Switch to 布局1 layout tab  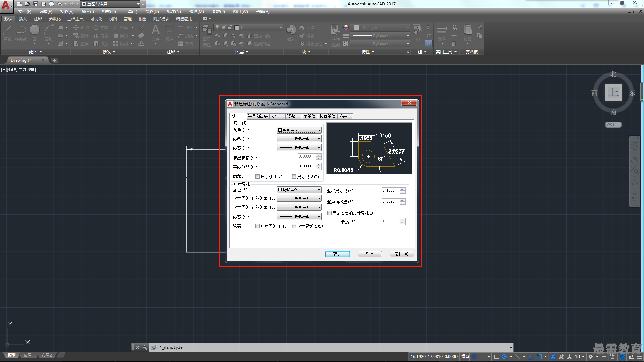pyautogui.click(x=29, y=355)
